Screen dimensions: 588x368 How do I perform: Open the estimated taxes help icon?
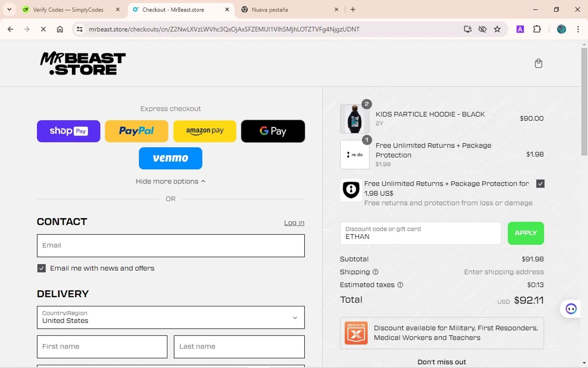click(400, 285)
